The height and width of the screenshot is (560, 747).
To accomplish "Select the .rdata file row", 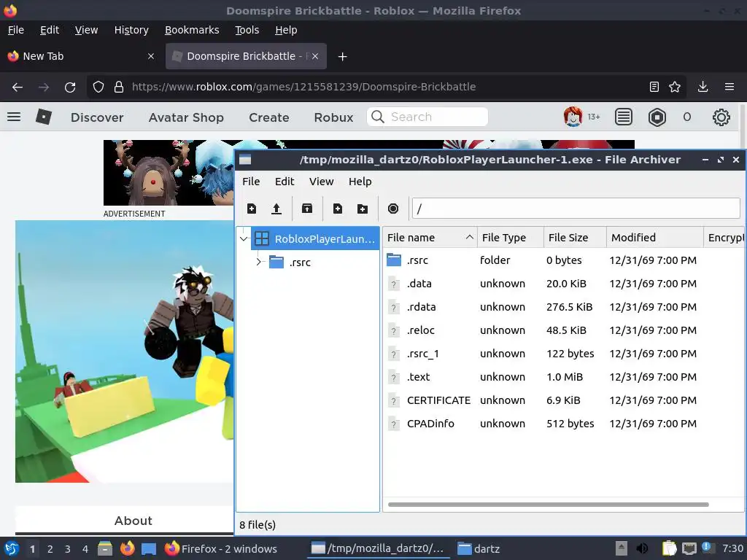I will (x=563, y=307).
